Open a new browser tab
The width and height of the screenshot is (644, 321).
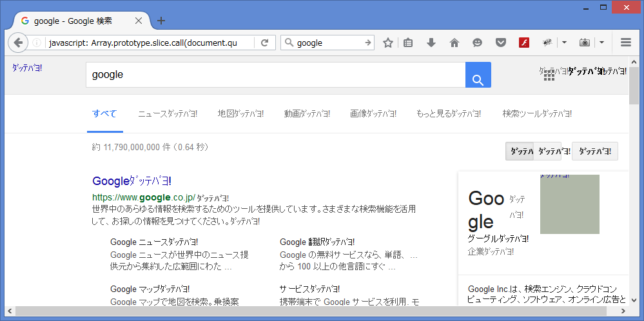pos(161,21)
